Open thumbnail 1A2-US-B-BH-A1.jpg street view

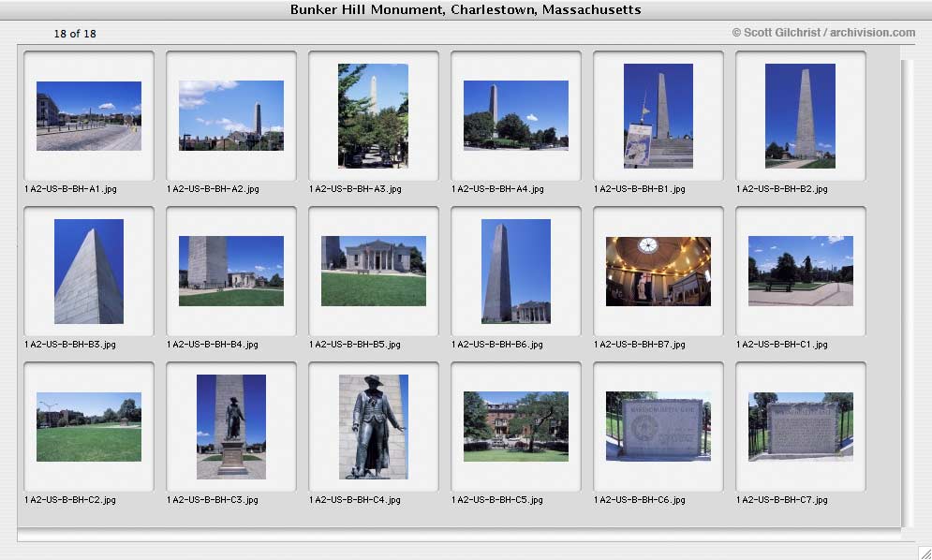click(89, 116)
